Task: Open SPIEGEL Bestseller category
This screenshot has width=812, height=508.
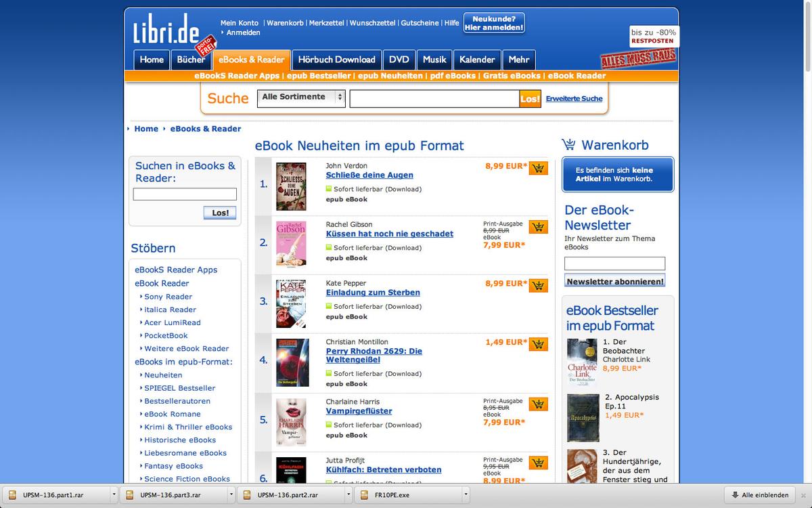Action: (180, 388)
